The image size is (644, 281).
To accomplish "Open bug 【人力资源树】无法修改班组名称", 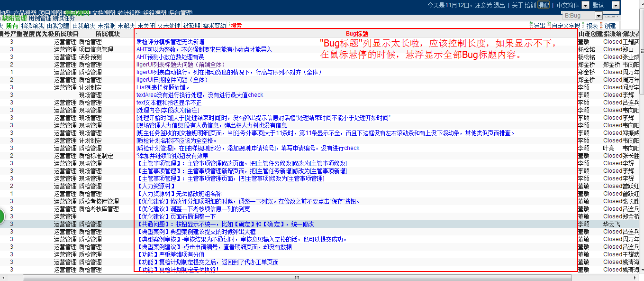I will click(179, 194).
